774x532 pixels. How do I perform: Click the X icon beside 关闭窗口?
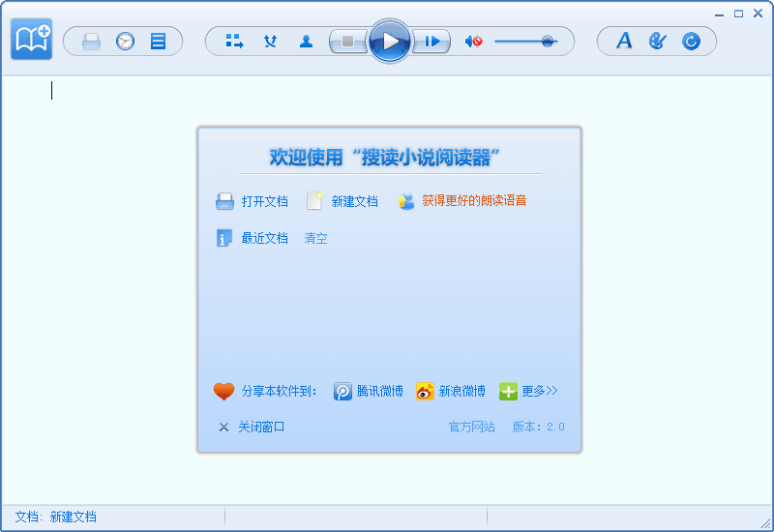pyautogui.click(x=223, y=428)
